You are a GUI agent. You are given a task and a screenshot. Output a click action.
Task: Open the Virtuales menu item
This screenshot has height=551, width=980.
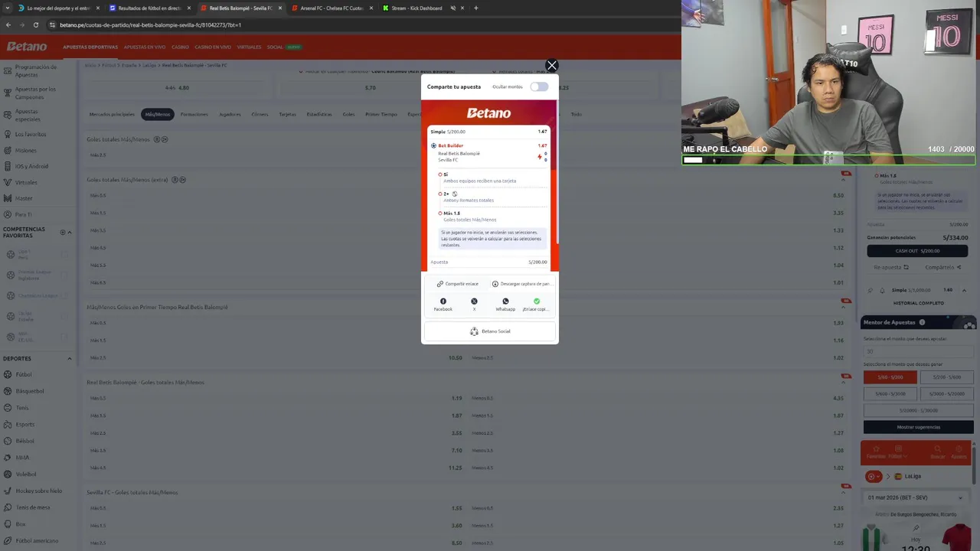click(249, 47)
